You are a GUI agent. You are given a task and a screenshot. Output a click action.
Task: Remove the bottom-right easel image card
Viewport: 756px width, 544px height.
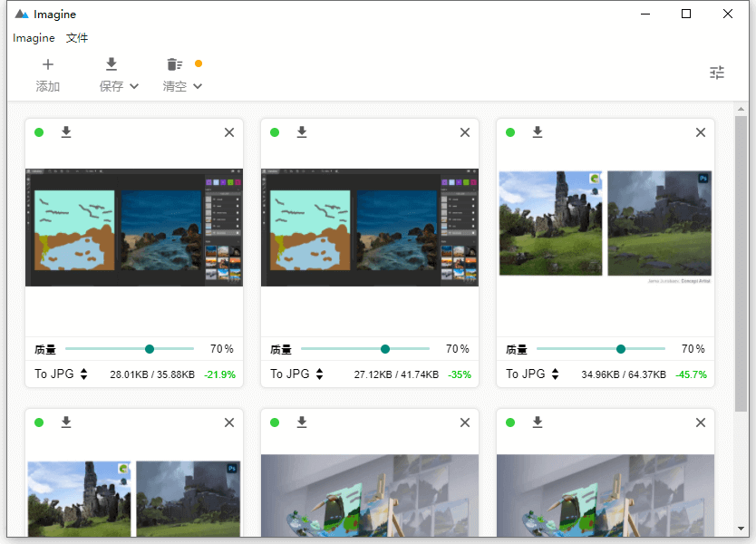tap(701, 423)
